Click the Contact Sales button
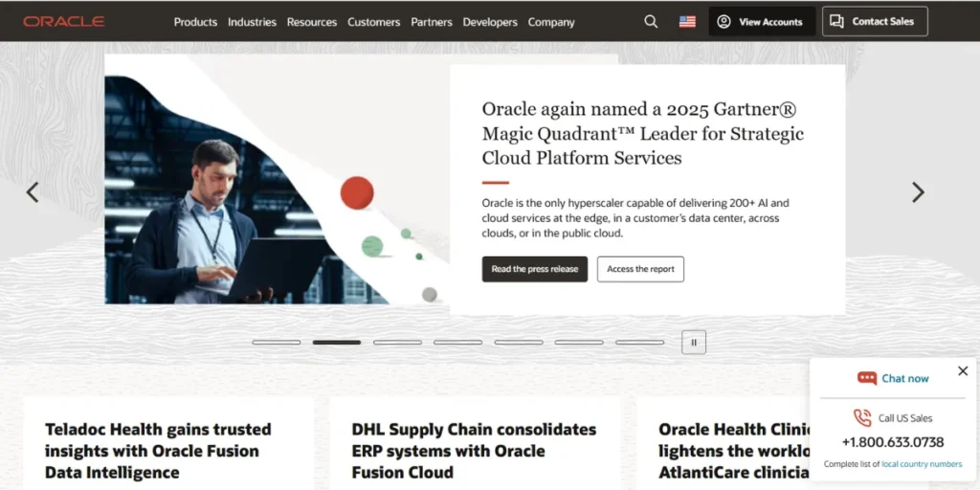This screenshot has height=490, width=980. pos(875,21)
